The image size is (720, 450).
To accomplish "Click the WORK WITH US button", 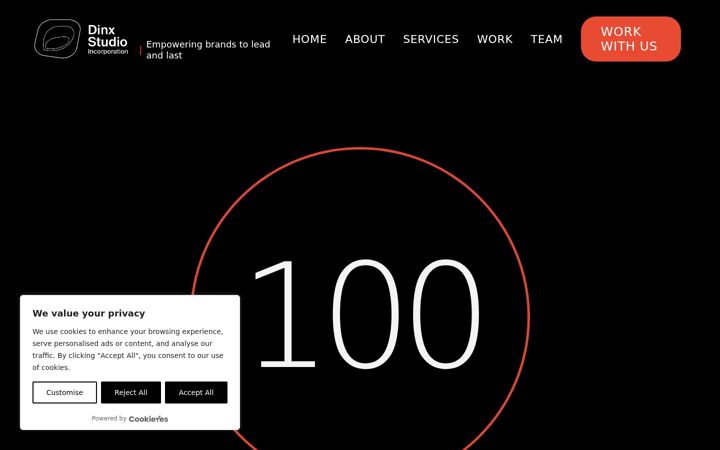I will pyautogui.click(x=631, y=39).
